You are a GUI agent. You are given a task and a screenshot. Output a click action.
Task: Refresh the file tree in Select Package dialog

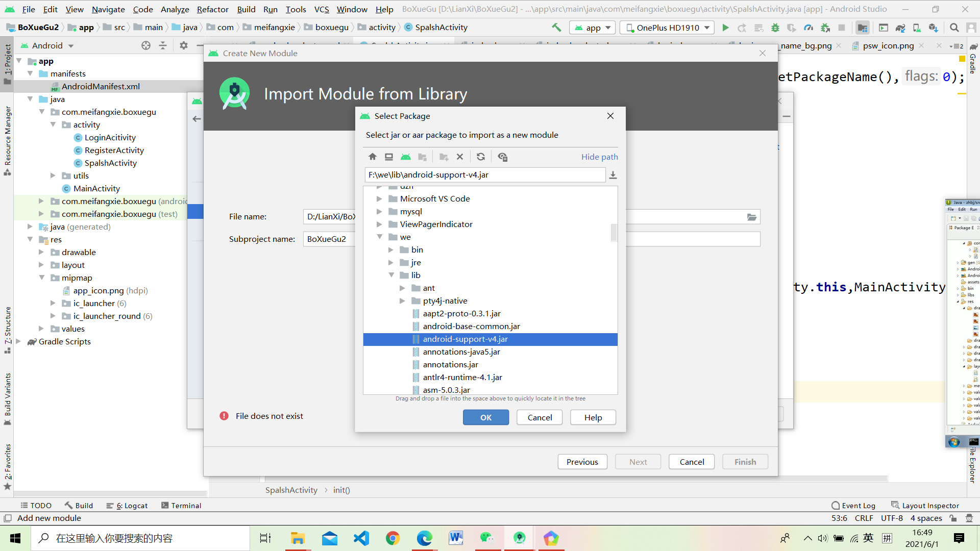480,157
